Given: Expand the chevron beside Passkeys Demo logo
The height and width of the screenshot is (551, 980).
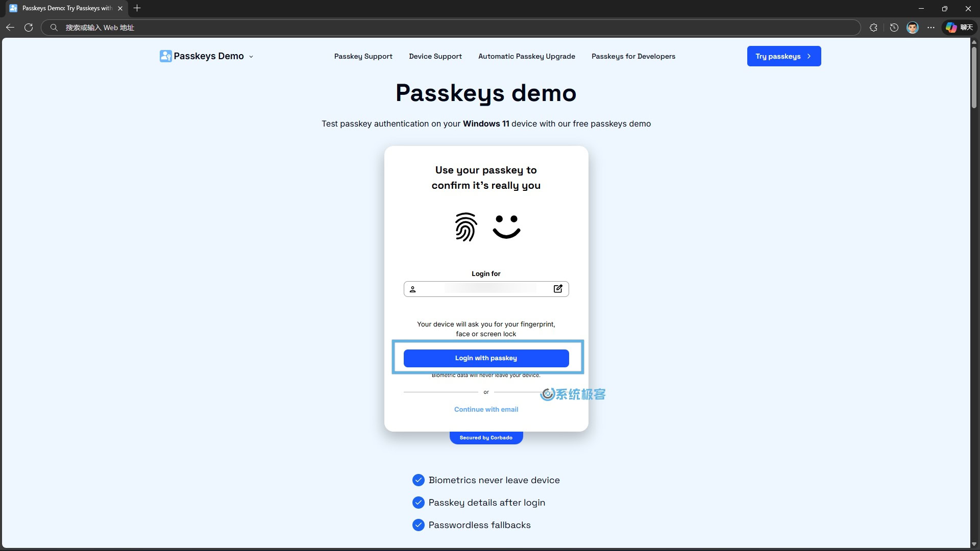Looking at the screenshot, I should pos(251,57).
